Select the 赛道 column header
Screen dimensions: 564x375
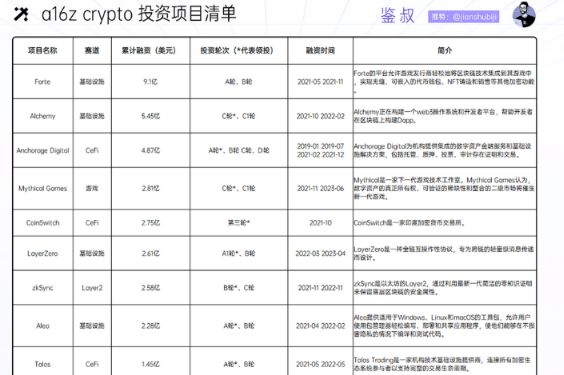(92, 51)
